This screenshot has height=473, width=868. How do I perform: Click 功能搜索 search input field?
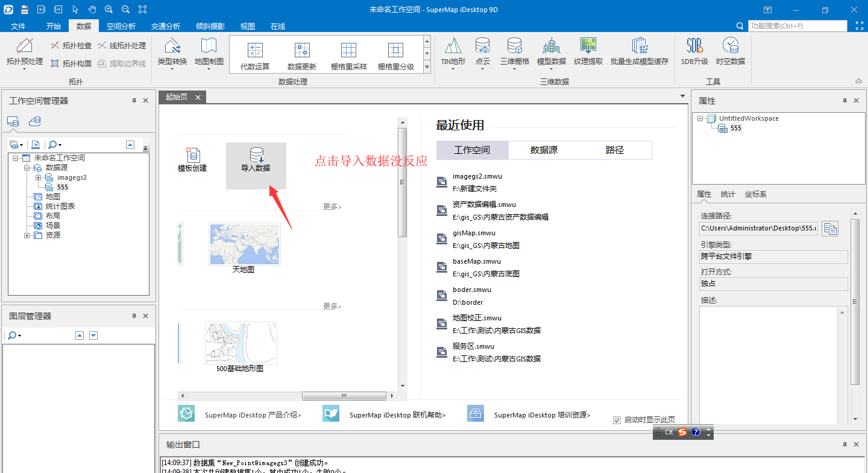[x=797, y=26]
